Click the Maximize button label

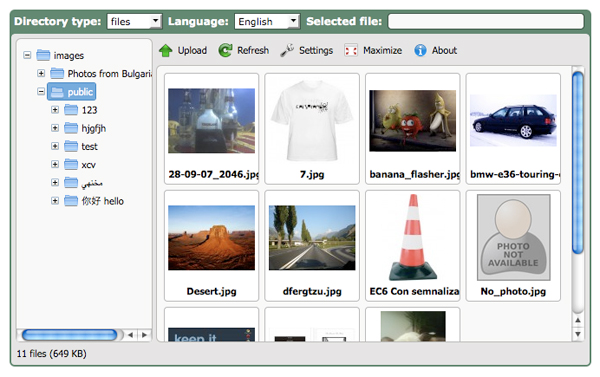pyautogui.click(x=383, y=51)
